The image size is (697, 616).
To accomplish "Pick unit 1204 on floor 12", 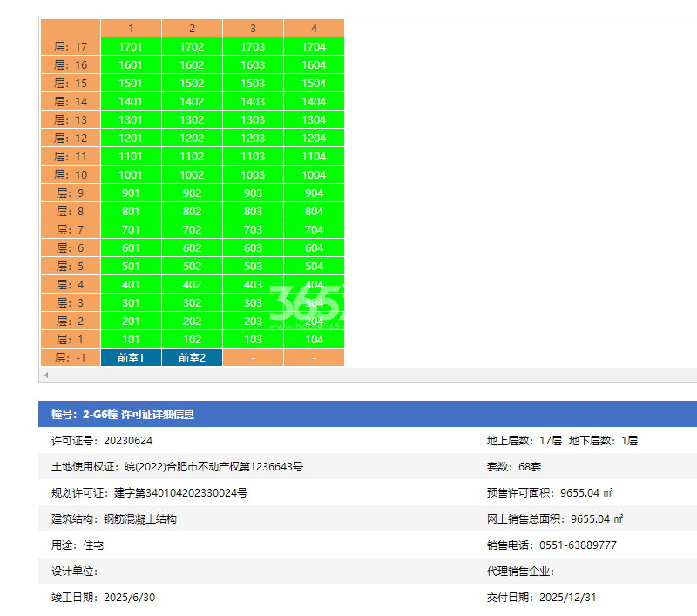I will [314, 139].
